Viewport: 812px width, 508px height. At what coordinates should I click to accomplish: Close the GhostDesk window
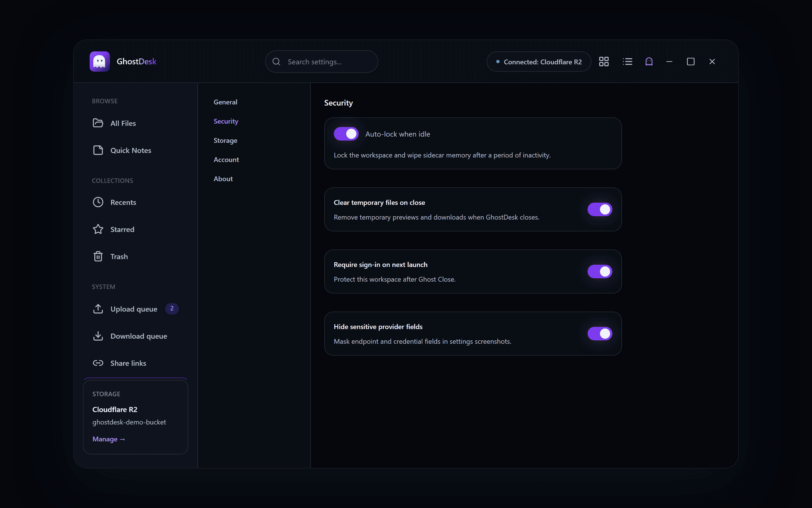(712, 62)
